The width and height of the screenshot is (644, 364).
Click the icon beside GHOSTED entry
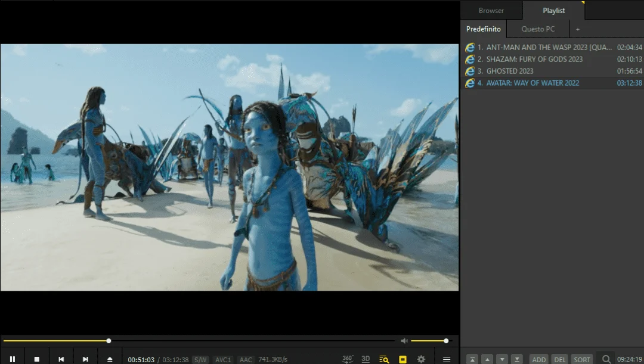[470, 71]
